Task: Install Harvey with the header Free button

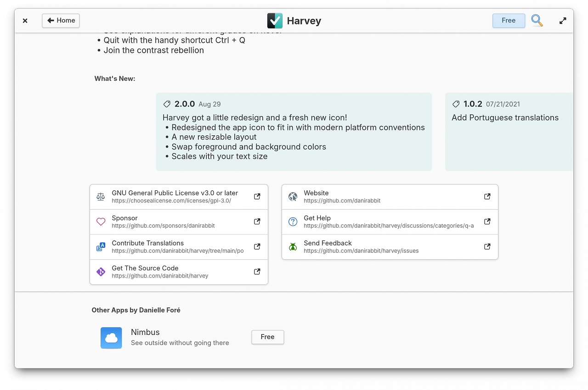Action: (x=509, y=21)
